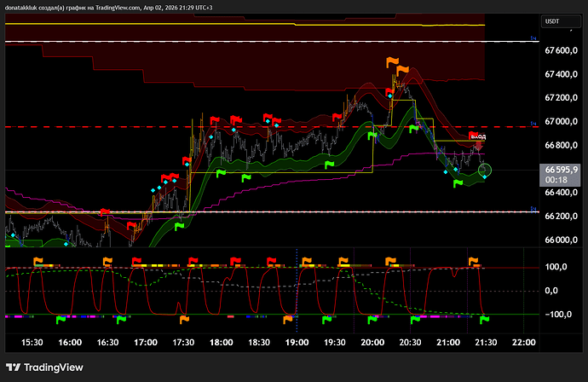
Task: Click the orange flag above oscillator near 21:20
Action: 473,261
